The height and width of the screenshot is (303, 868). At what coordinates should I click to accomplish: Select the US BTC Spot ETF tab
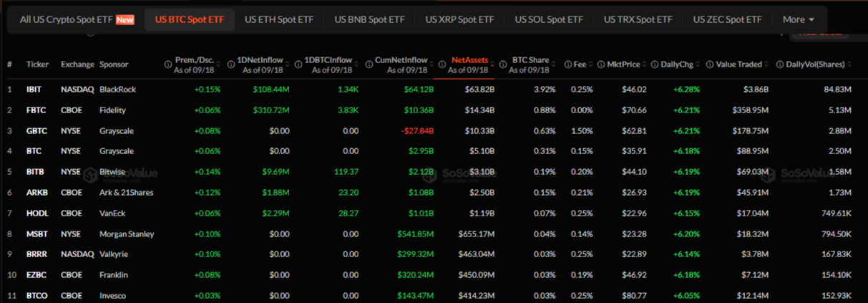tap(189, 19)
